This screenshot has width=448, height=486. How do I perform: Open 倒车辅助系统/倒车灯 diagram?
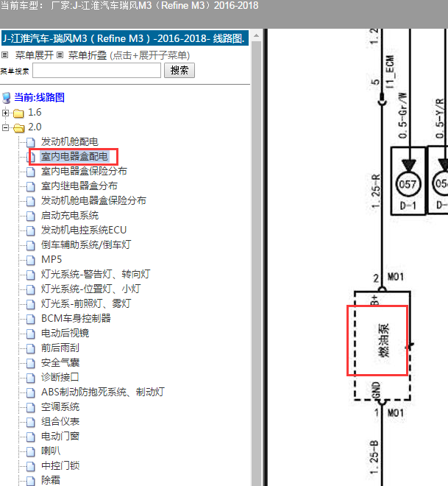pos(86,244)
